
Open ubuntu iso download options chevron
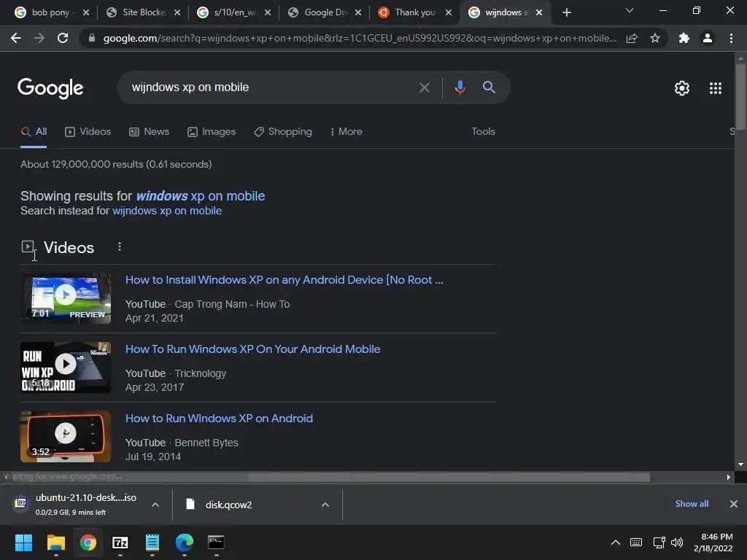pos(155,505)
